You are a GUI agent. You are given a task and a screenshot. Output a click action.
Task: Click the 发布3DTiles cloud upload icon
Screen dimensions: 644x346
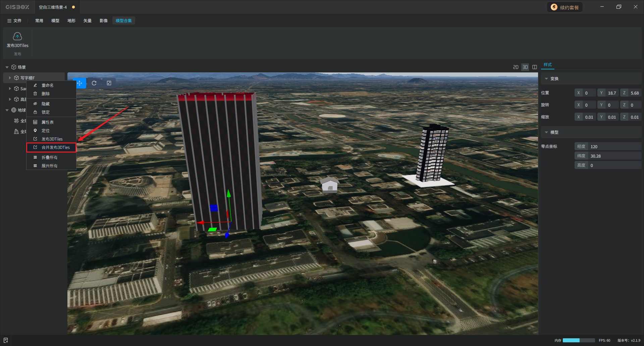click(17, 36)
